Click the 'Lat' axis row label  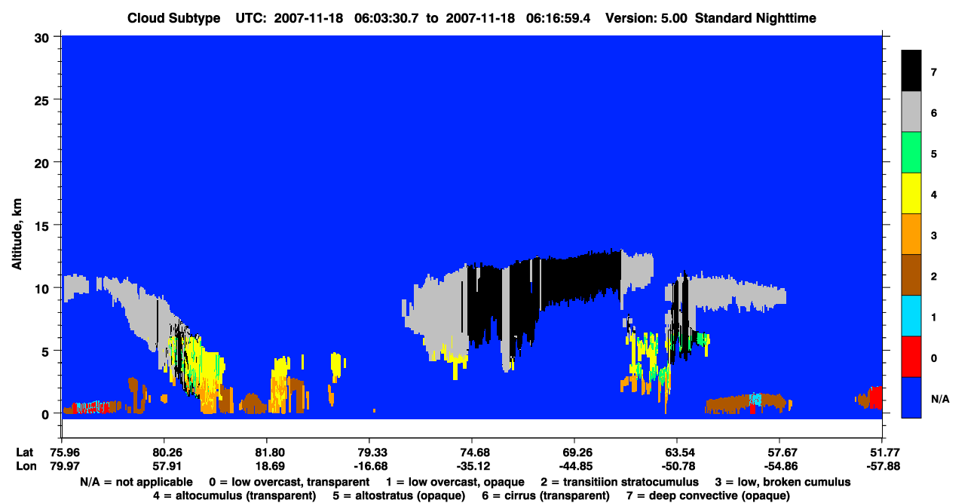[x=23, y=452]
